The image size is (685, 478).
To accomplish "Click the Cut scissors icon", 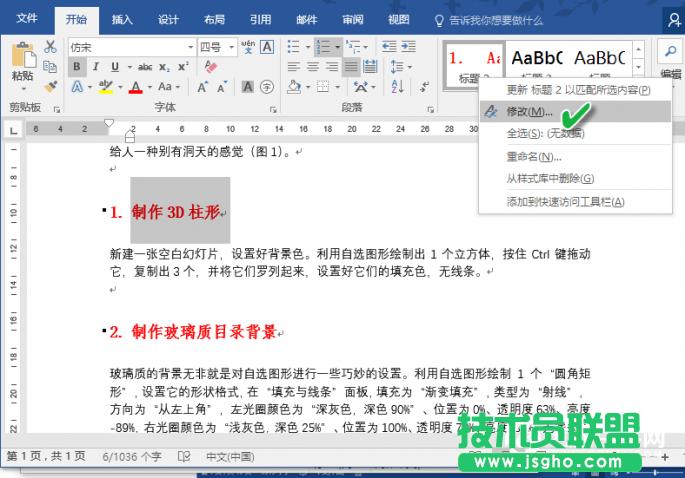I will pyautogui.click(x=50, y=46).
